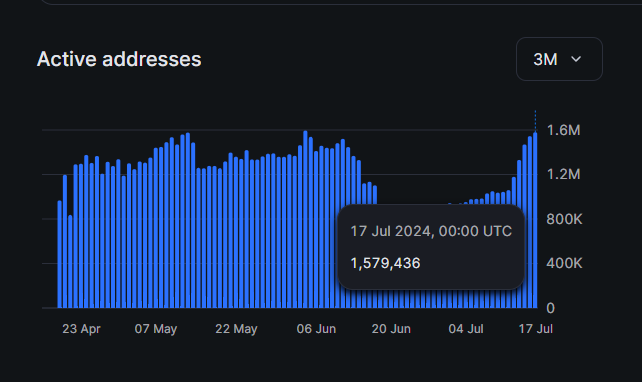The height and width of the screenshot is (384, 642).
Task: Click the '17 Jul' date label
Action: pos(536,329)
